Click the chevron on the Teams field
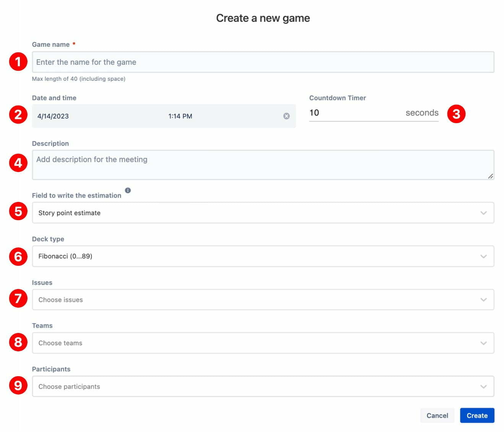 [483, 343]
